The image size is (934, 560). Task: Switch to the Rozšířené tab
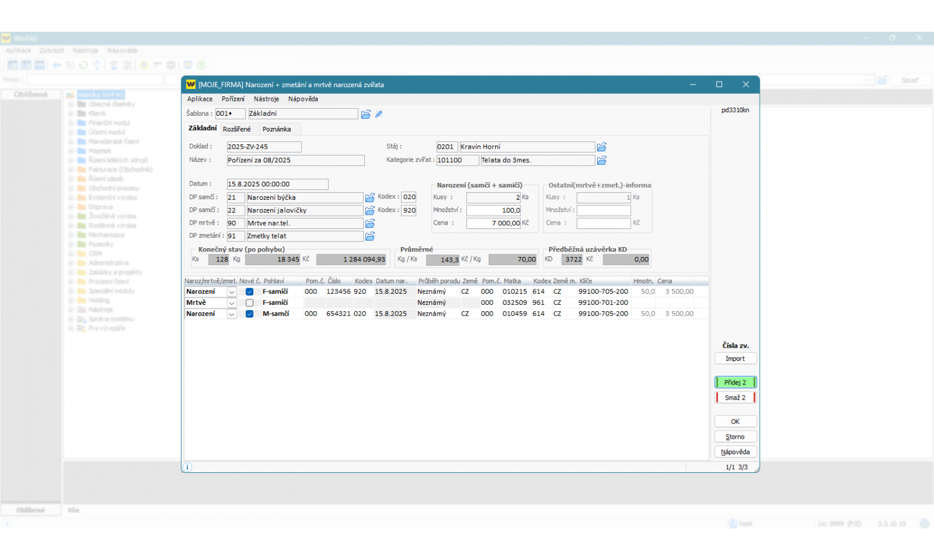coord(237,129)
